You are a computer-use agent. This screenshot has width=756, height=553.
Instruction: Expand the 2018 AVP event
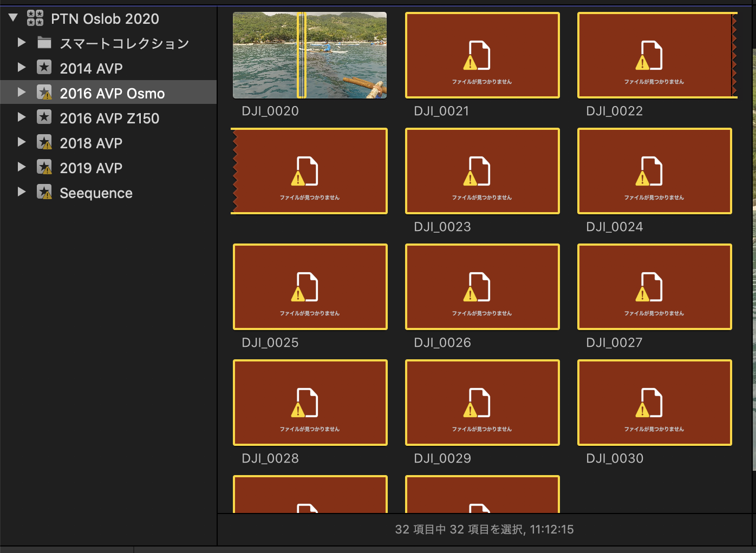click(22, 142)
